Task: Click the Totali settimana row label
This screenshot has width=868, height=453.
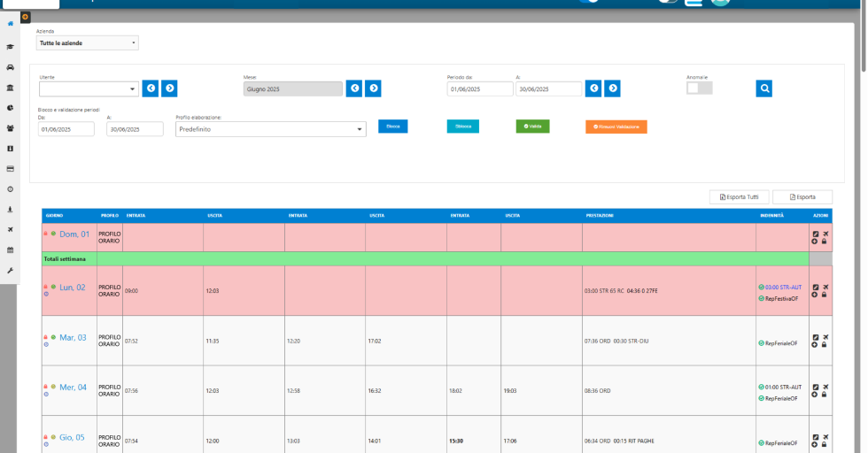Action: click(x=65, y=259)
